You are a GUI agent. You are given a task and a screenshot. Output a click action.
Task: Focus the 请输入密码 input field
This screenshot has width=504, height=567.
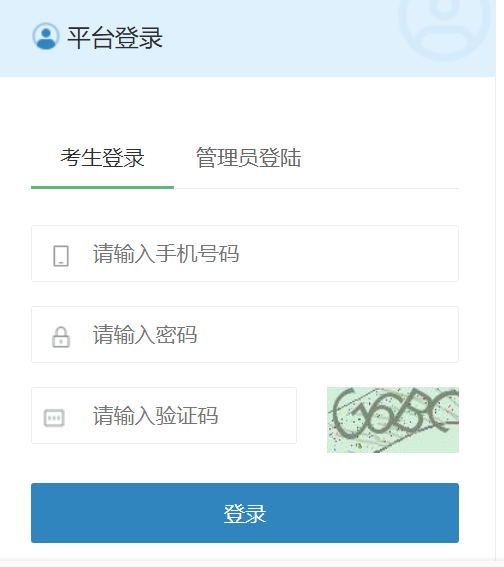click(x=245, y=334)
